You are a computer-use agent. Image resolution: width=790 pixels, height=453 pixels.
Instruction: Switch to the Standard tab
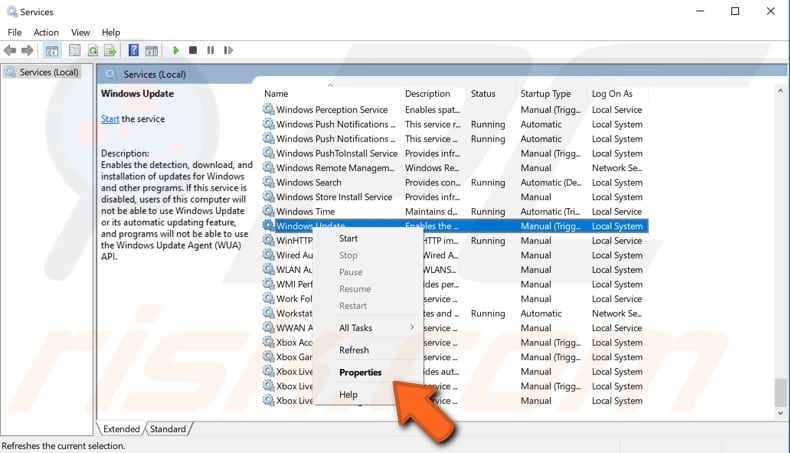point(168,429)
